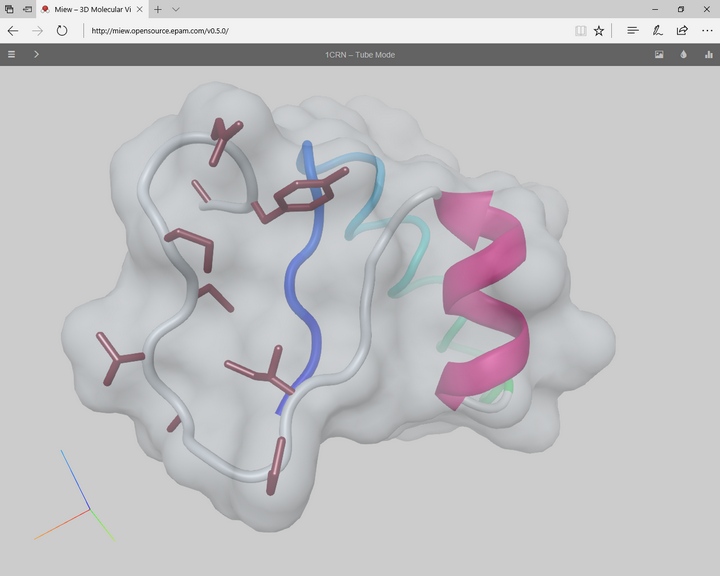Click the address bar with miew URL
Viewport: 720px width, 576px height.
320,31
